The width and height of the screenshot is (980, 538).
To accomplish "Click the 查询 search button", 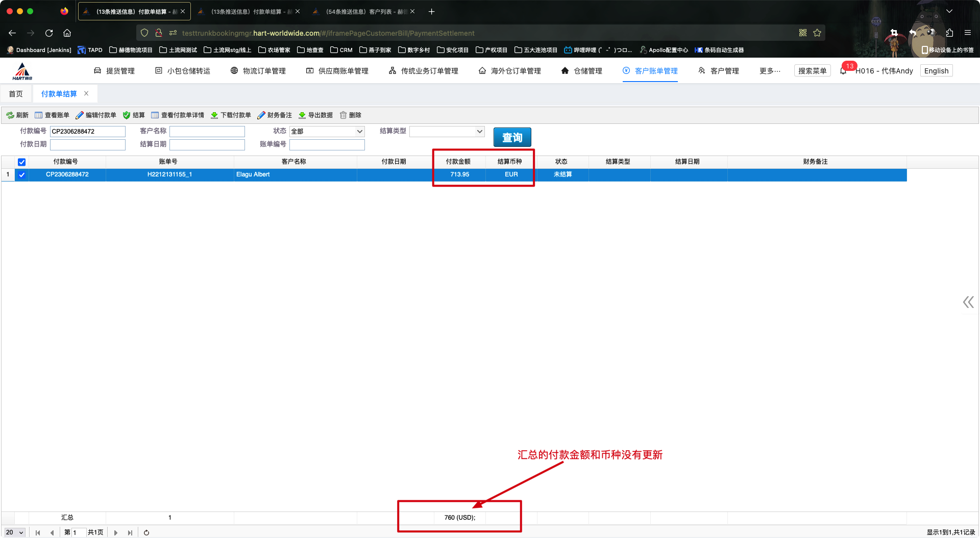I will 512,137.
